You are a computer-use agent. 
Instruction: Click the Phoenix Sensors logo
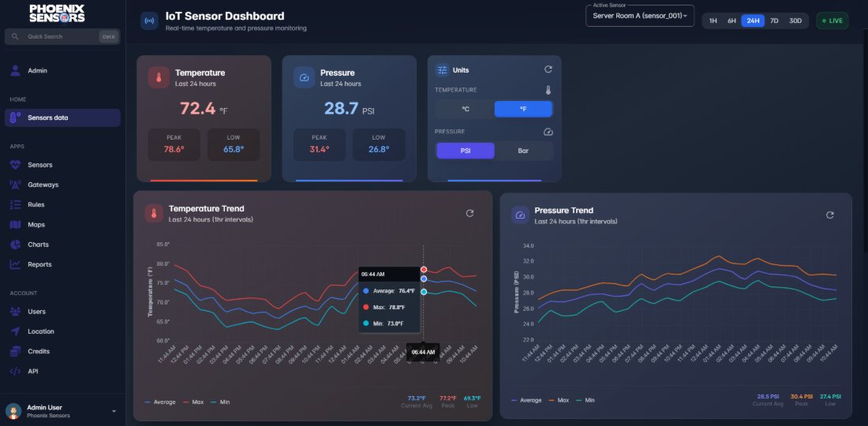(x=57, y=14)
